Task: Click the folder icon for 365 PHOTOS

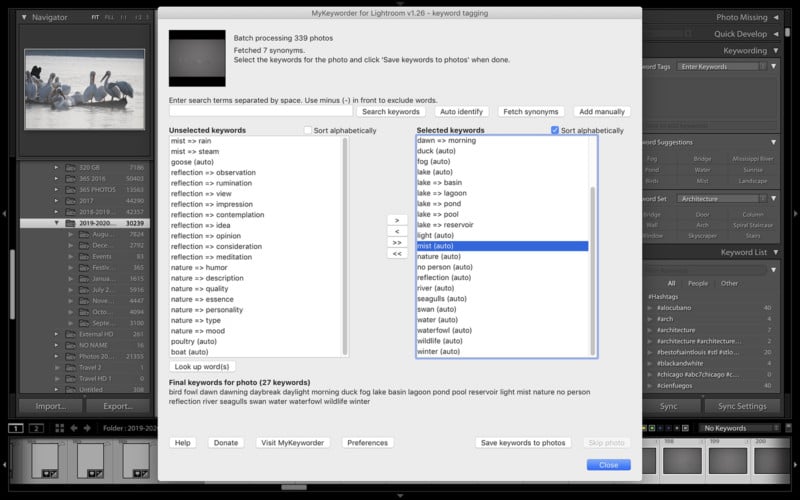Action: click(70, 190)
